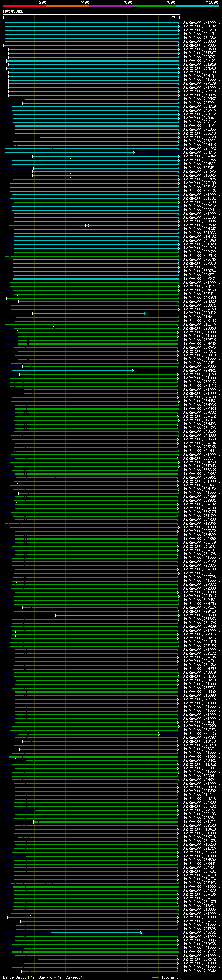The height and width of the screenshot is (980, 222).
Task: Select label UniRef100_Q10BR5
Action: (199, 175)
